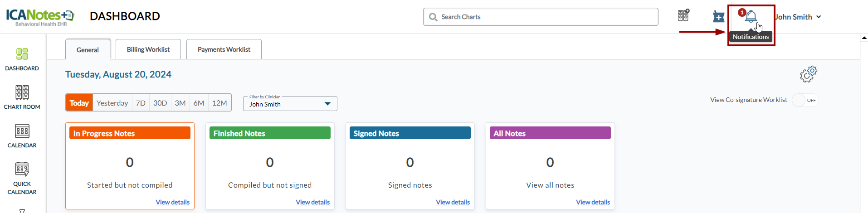Viewport: 868px width, 213px height.
Task: View details of Signed Notes
Action: tap(453, 202)
